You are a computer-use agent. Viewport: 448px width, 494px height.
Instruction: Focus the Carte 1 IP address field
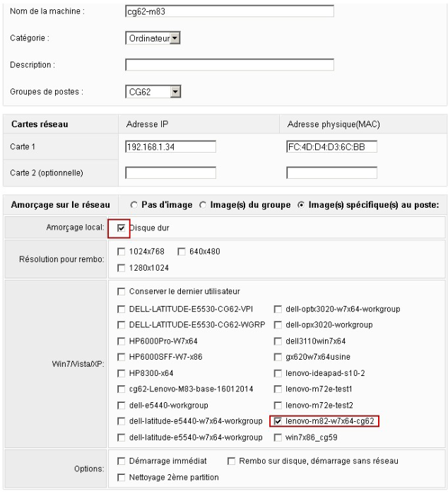click(170, 146)
